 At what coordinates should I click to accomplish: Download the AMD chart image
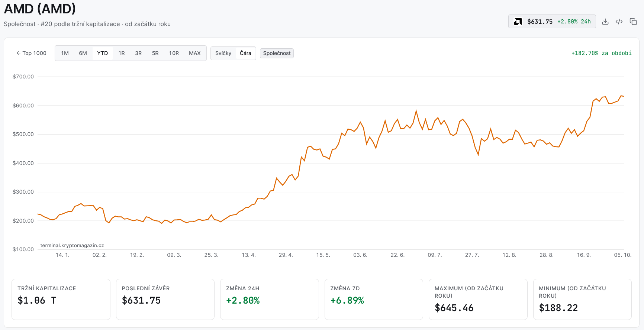point(605,22)
